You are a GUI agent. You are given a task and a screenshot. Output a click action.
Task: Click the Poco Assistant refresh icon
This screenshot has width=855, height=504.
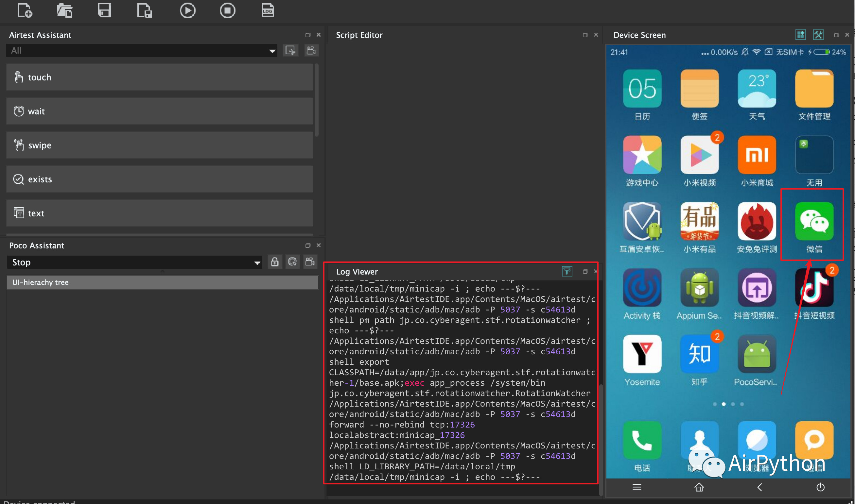(292, 262)
